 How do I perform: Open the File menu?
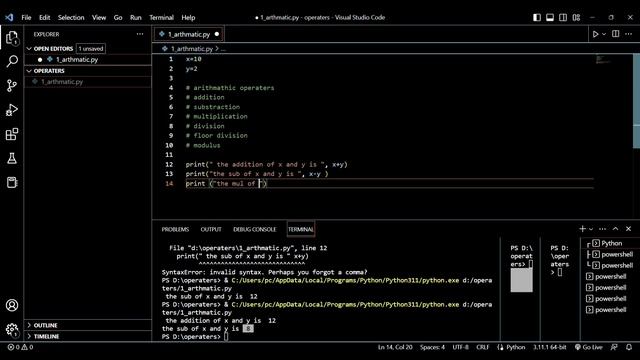coord(26,18)
